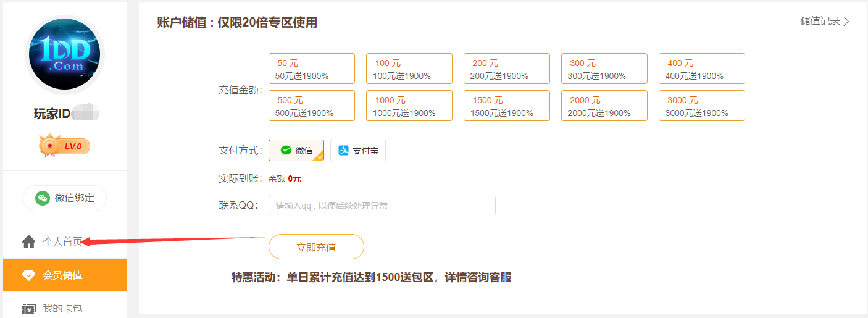Open the 我的卡包 menu item

[x=62, y=308]
